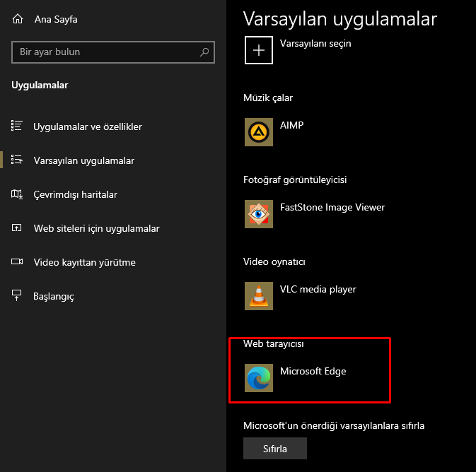The image size is (476, 472).
Task: Change photo viewer FastStone Image Viewer label
Action: click(332, 207)
